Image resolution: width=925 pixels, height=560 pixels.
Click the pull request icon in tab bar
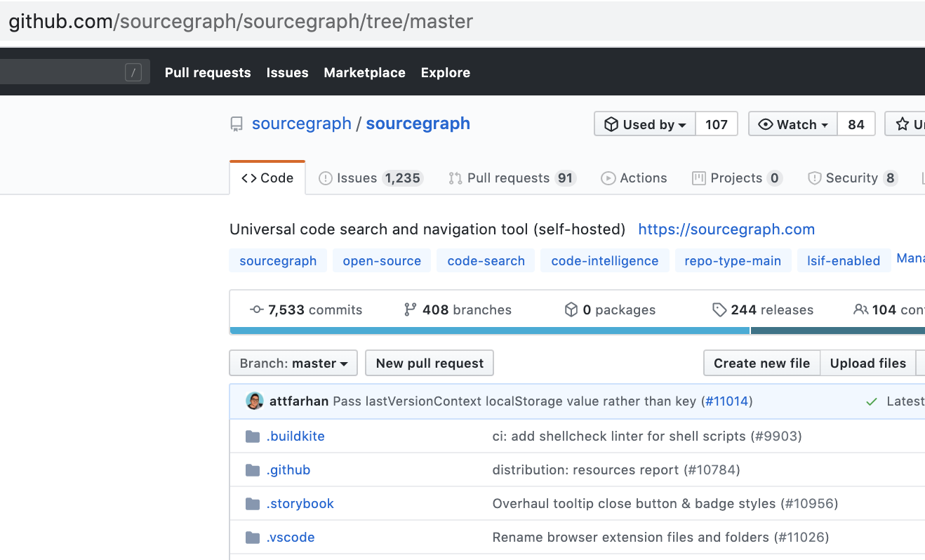pyautogui.click(x=455, y=178)
